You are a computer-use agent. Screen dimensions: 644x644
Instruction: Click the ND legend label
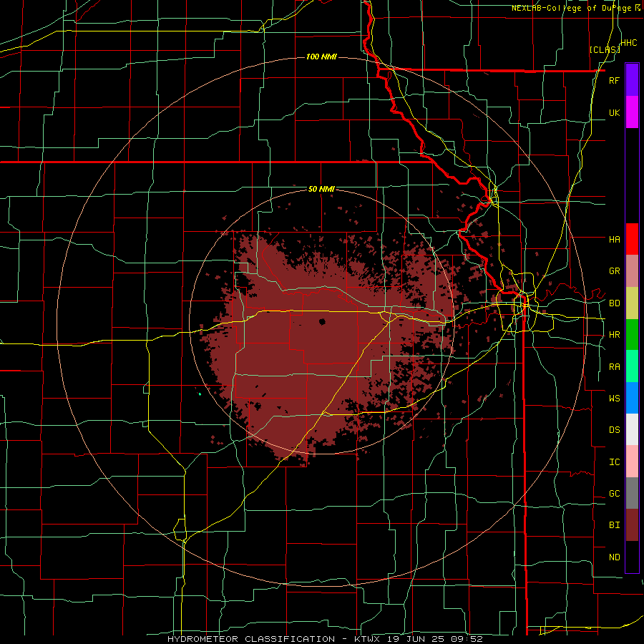pos(614,557)
